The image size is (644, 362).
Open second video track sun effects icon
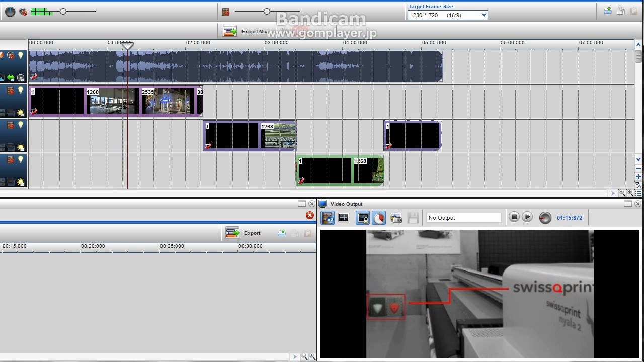pyautogui.click(x=21, y=147)
